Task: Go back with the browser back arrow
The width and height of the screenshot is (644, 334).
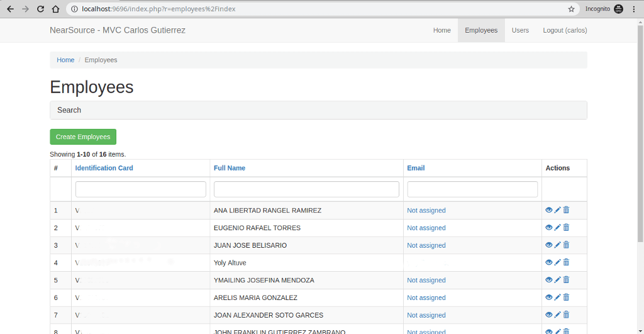Action: 10,9
